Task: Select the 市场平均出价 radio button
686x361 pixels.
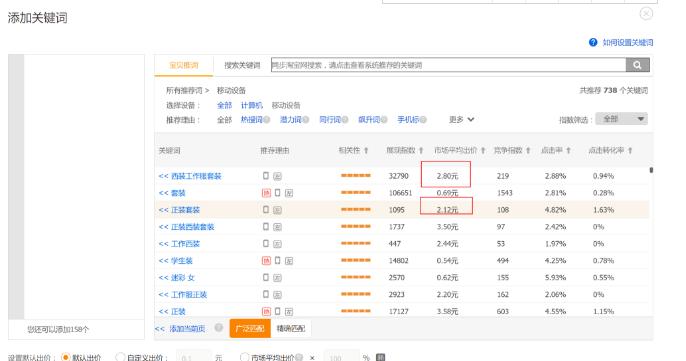Action: pos(245,357)
